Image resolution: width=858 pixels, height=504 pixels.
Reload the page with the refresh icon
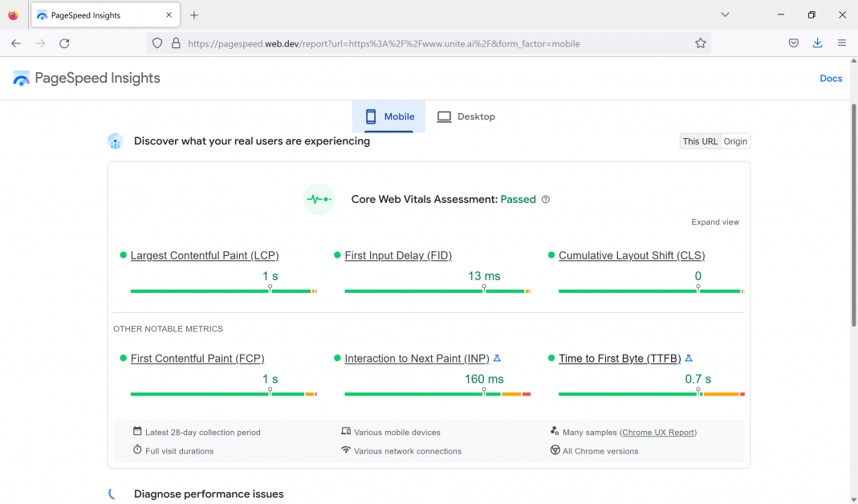click(64, 43)
